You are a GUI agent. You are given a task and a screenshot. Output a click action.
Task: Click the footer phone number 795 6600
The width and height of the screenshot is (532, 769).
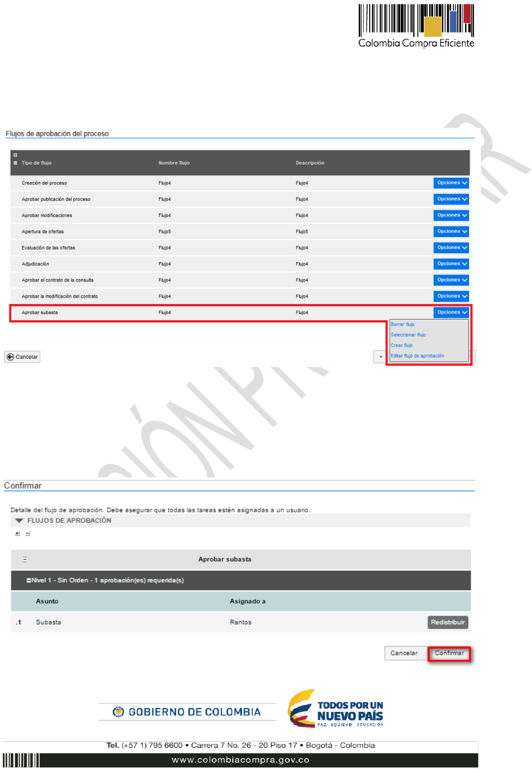[x=166, y=746]
